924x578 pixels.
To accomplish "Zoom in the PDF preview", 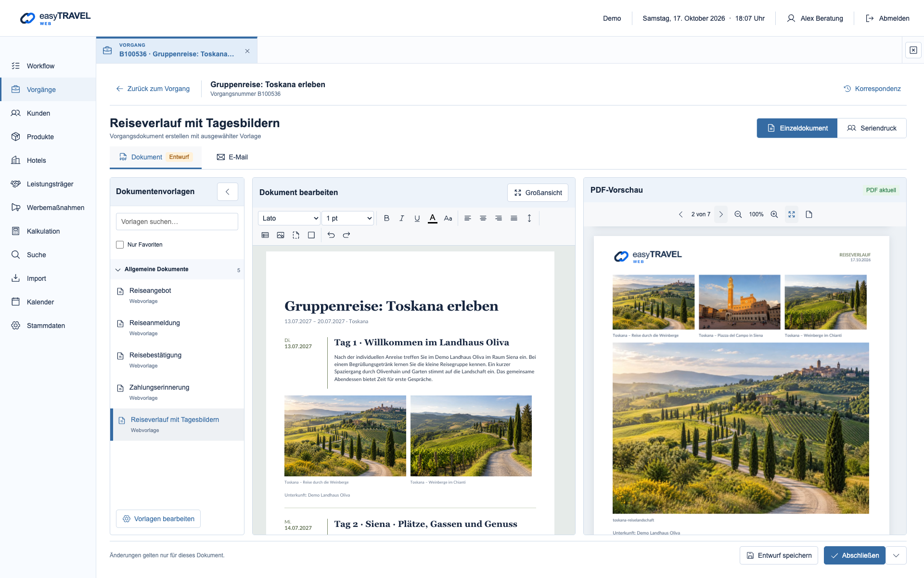I will pyautogui.click(x=774, y=214).
